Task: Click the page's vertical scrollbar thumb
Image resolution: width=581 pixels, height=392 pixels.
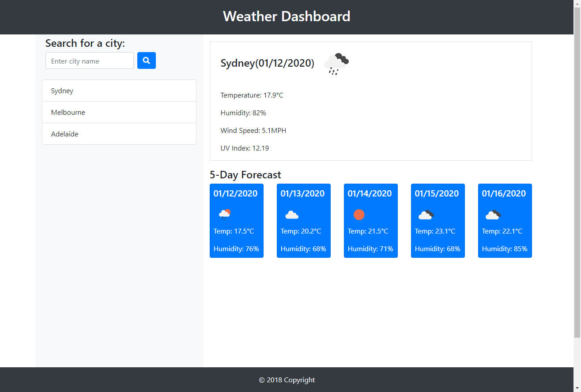Action: point(577,172)
